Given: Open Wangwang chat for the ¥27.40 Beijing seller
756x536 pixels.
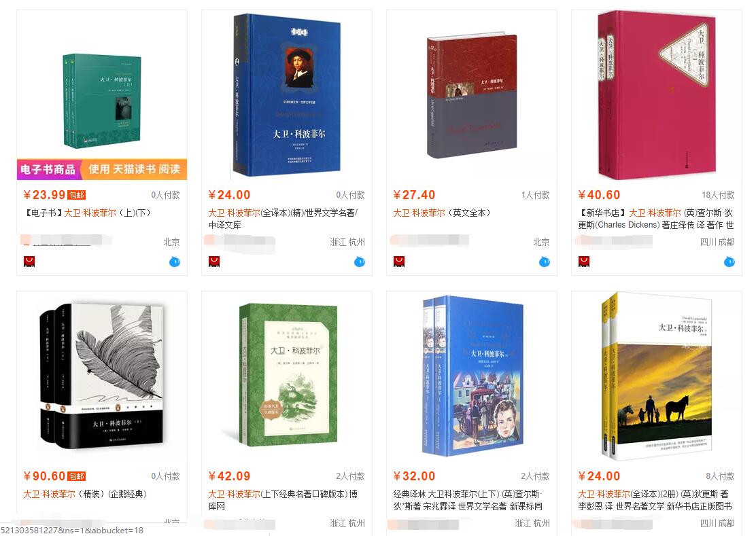Looking at the screenshot, I should 545,262.
